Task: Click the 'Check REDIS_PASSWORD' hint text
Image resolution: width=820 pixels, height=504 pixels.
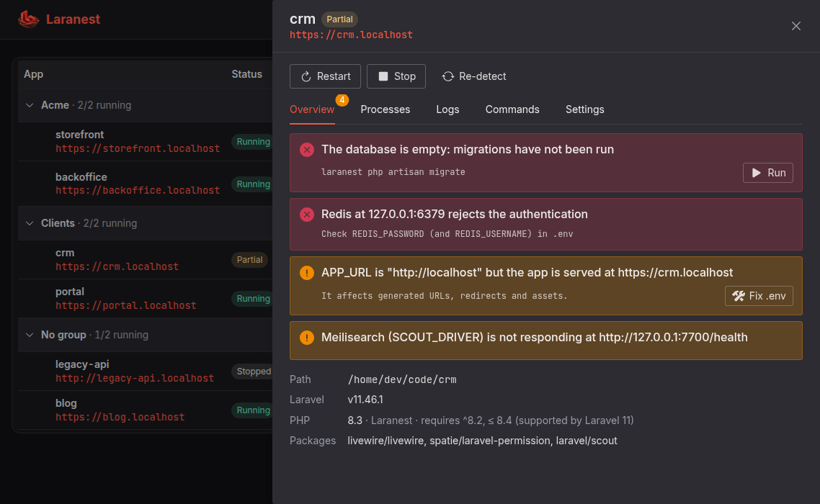Action: (x=447, y=234)
